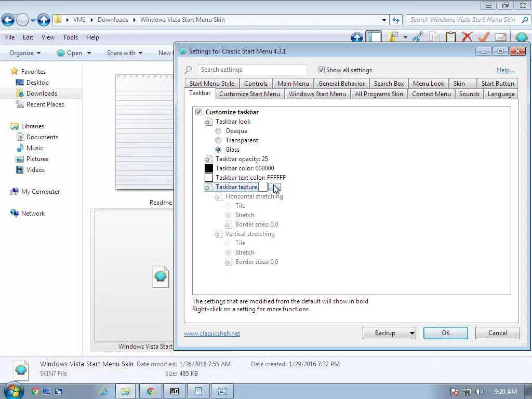Open the View menu in Explorer

click(x=48, y=37)
